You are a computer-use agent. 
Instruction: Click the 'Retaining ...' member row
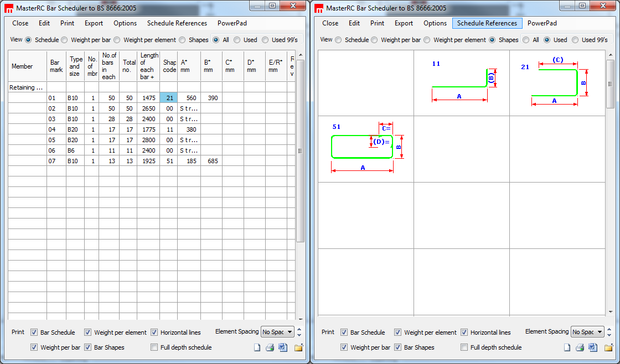(27, 87)
